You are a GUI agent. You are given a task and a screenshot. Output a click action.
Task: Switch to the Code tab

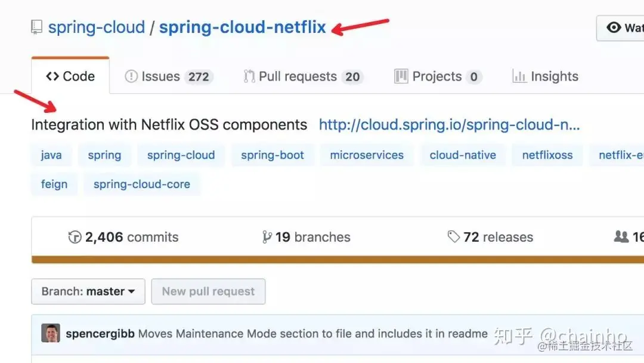click(70, 76)
